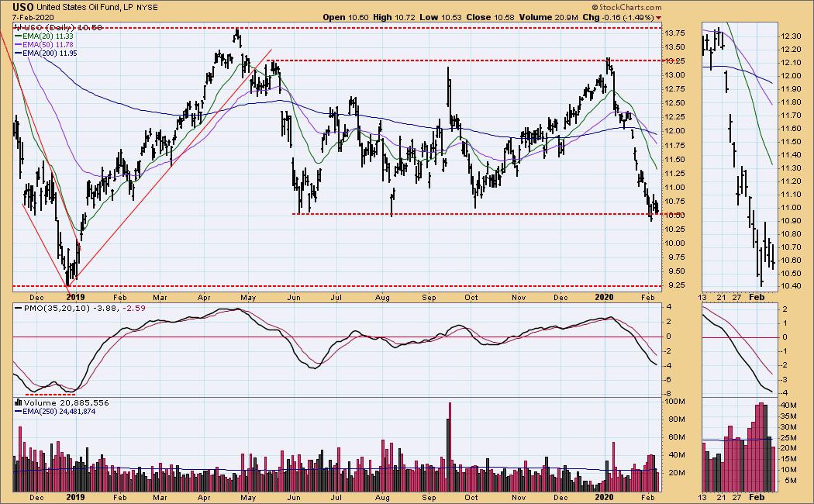Click Apr label under the price panel
Viewport: 814px width, 504px height.
(204, 298)
